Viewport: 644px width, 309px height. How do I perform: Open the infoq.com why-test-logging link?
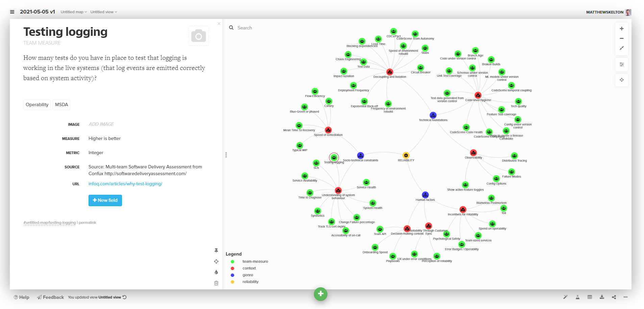click(125, 184)
